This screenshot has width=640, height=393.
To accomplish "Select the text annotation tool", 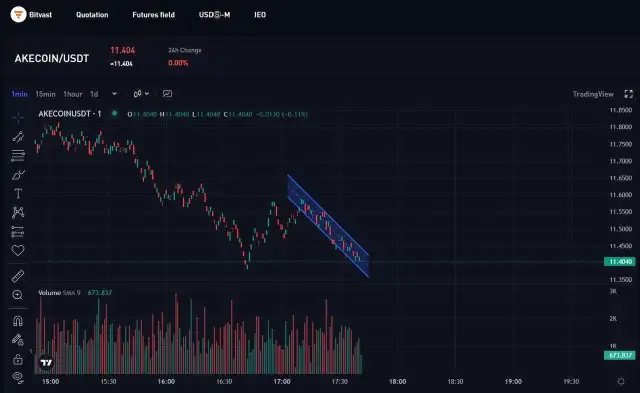I will [18, 193].
